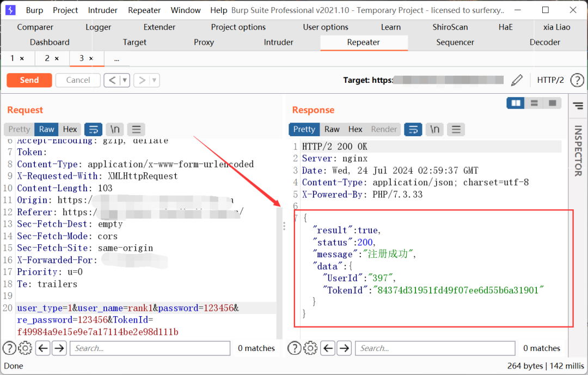Switch Response view to Render
The image size is (588, 375).
(x=384, y=130)
